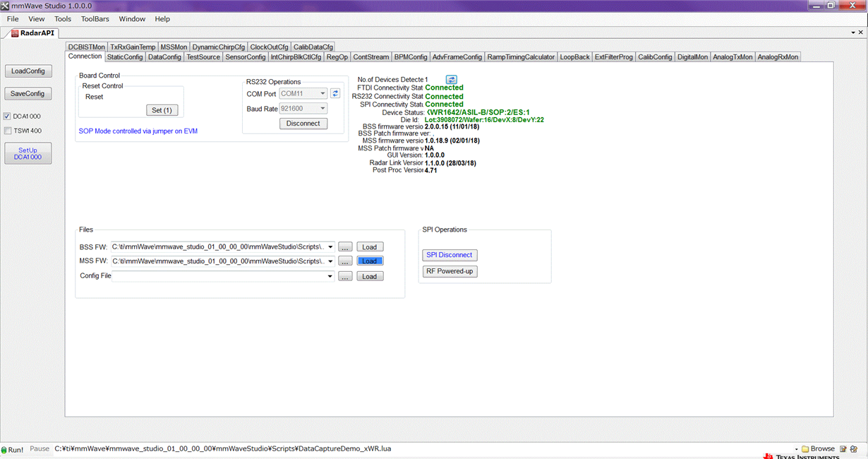Click the folder icon next to Browse
Image resolution: width=868 pixels, height=459 pixels.
click(804, 449)
